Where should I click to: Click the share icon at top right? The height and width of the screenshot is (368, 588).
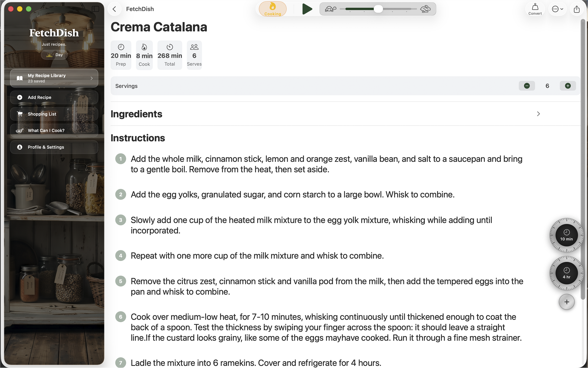[577, 9]
